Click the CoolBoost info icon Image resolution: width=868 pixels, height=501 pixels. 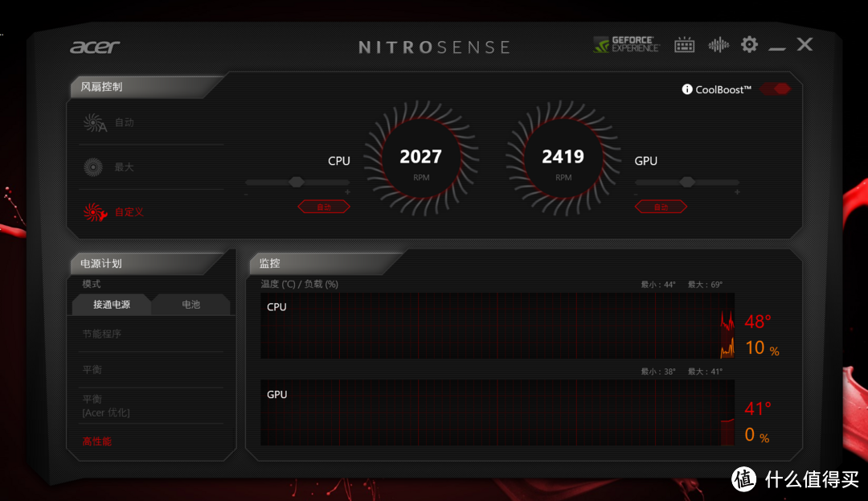pyautogui.click(x=687, y=89)
